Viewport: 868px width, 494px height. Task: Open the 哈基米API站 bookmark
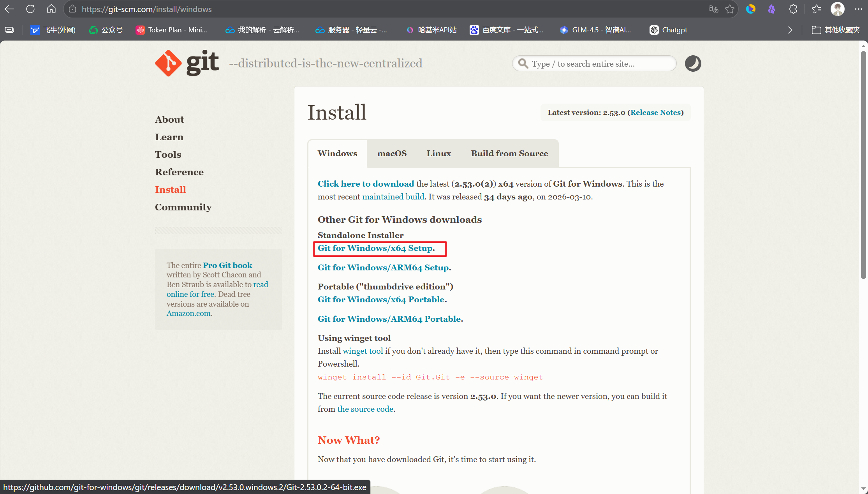[x=431, y=30]
